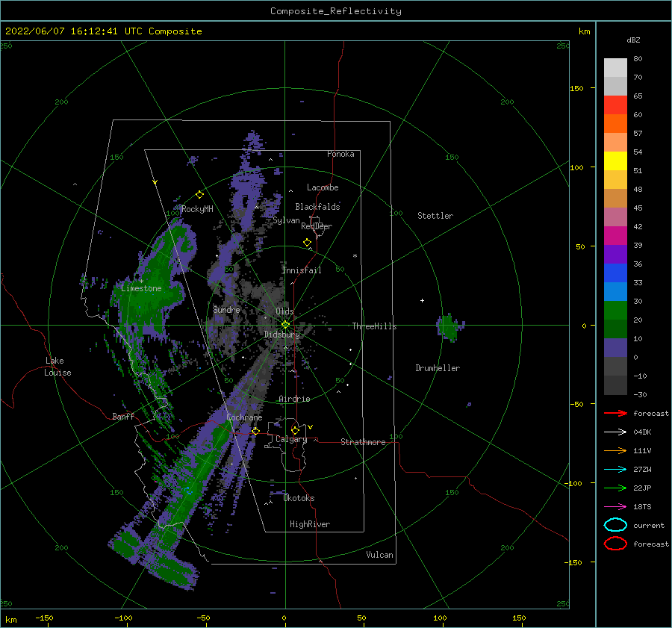The image size is (672, 628).
Task: Click the white 04DK arrow icon
Action: pyautogui.click(x=615, y=432)
